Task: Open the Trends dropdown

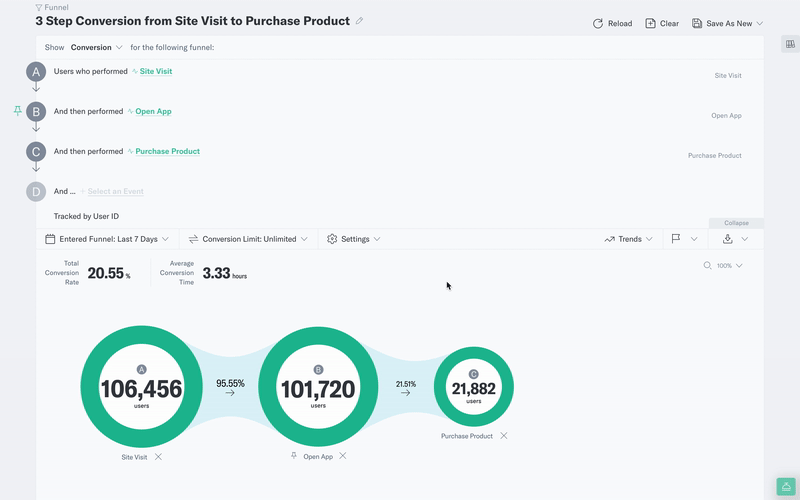Action: (629, 239)
